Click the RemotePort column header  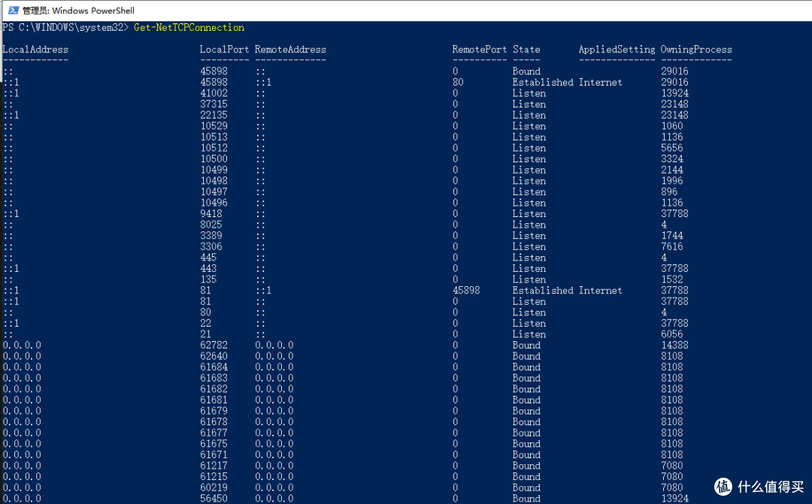point(480,50)
